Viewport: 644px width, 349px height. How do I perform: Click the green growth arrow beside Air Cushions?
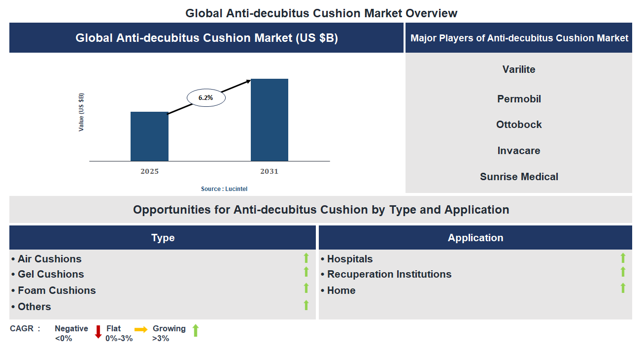[x=306, y=258]
